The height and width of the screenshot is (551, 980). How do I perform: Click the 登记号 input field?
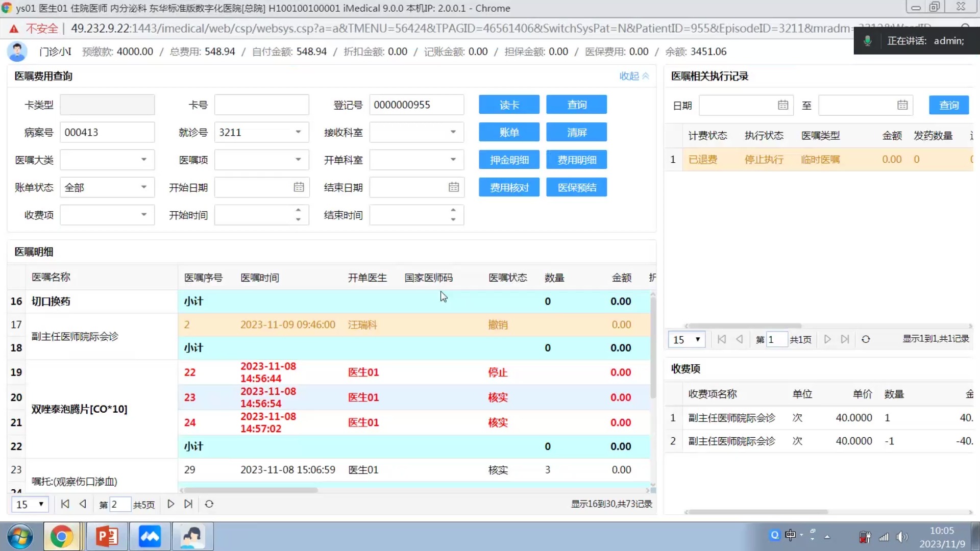point(416,105)
